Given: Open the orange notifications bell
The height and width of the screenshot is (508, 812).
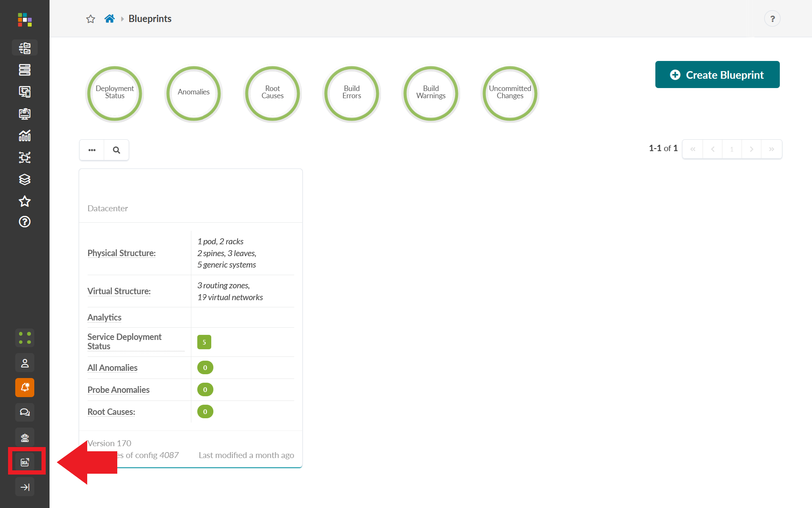Looking at the screenshot, I should tap(25, 387).
